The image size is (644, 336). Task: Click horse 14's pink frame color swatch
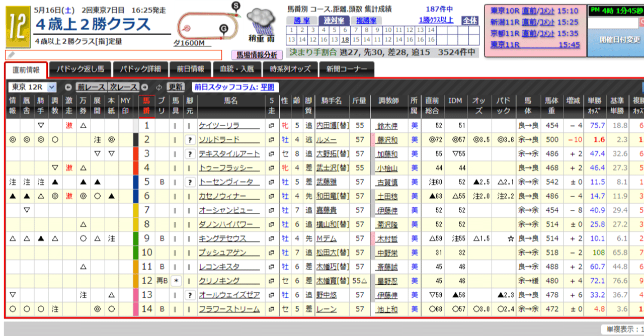[x=136, y=309]
